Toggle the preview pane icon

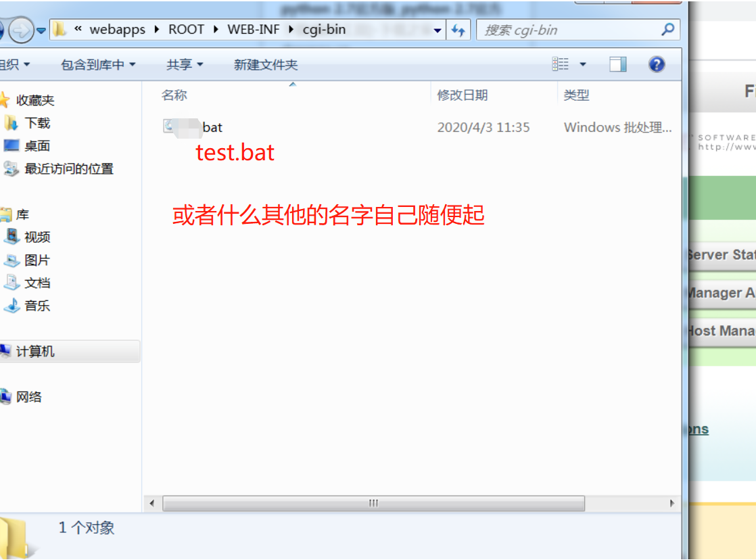pyautogui.click(x=617, y=64)
